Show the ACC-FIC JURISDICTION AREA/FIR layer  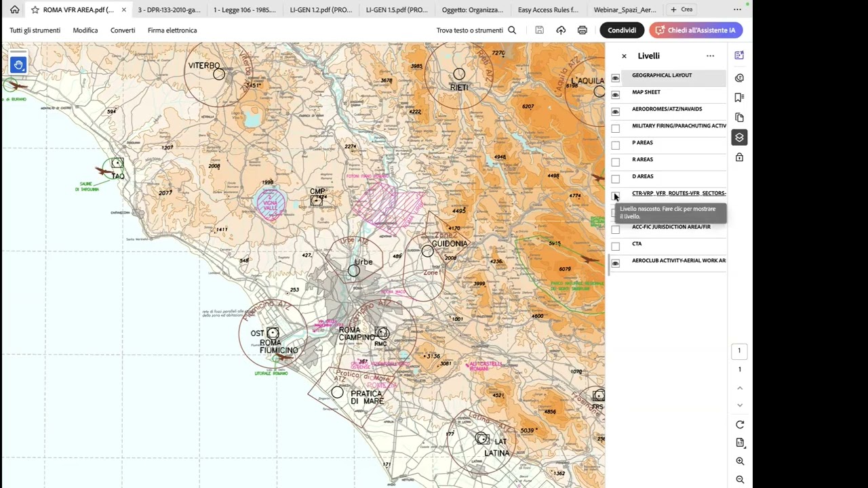[x=616, y=230]
